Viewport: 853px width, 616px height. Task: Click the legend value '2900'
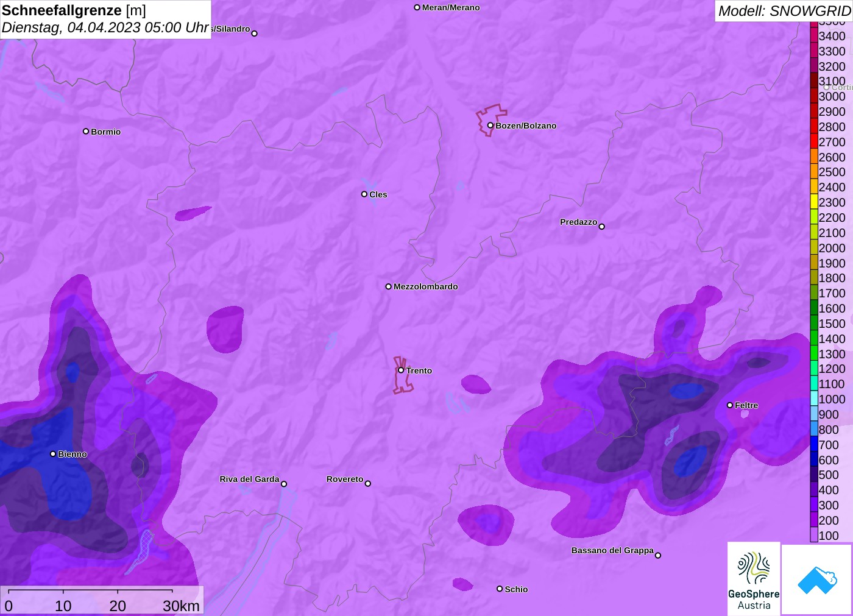click(832, 112)
